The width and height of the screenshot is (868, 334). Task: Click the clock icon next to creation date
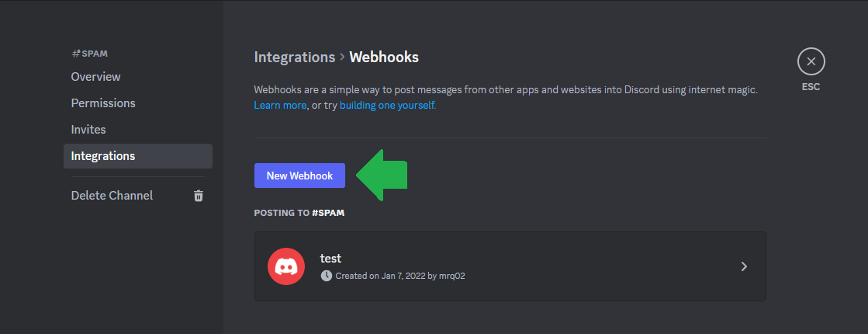(x=327, y=276)
